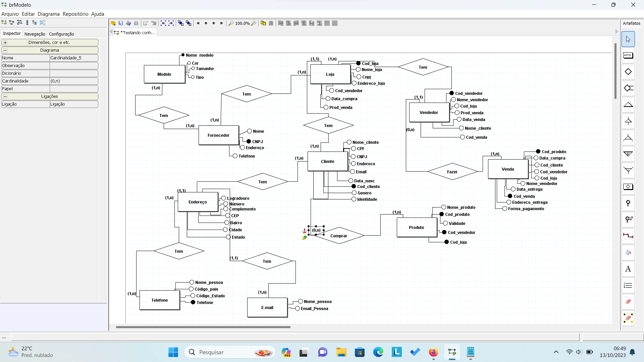Open a diagram file from the toolbar
644x362 pixels.
click(113, 23)
